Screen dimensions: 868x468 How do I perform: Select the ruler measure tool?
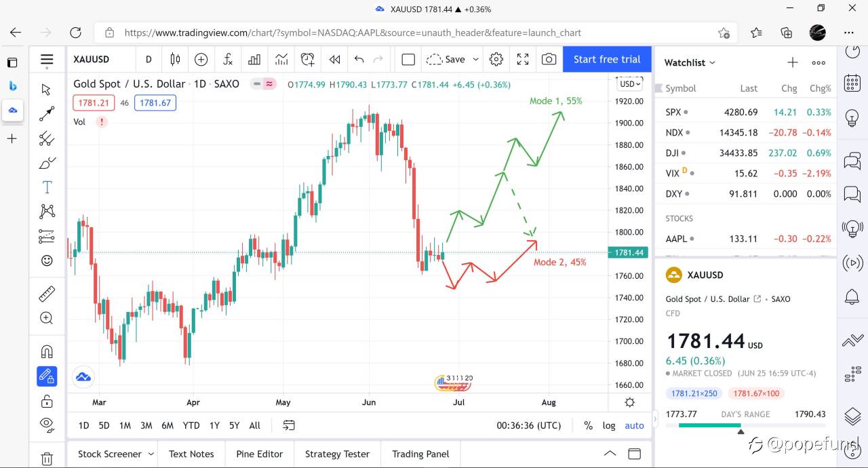pyautogui.click(x=47, y=294)
